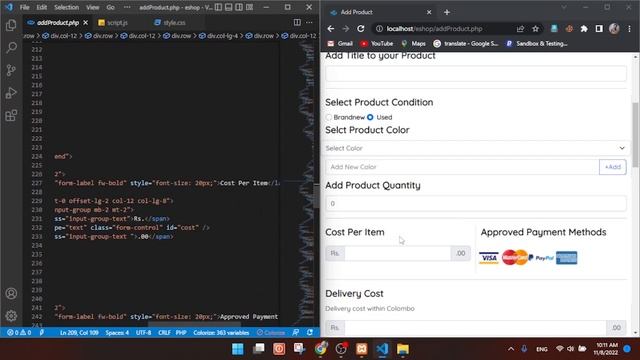Go to line via Ln 209, Col 109

(79, 333)
